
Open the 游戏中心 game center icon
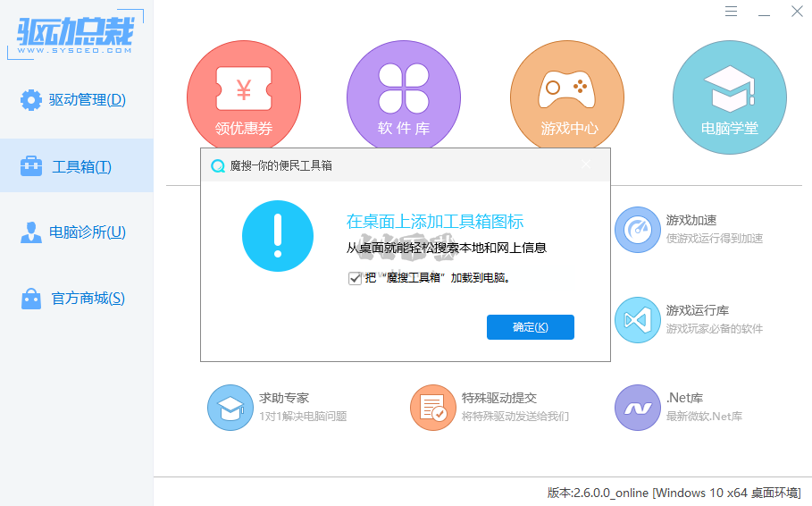pos(567,97)
